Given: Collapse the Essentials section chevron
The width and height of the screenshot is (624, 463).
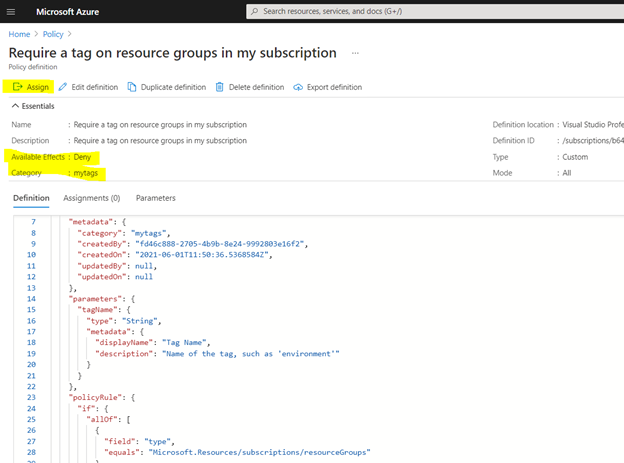Looking at the screenshot, I should click(x=15, y=106).
